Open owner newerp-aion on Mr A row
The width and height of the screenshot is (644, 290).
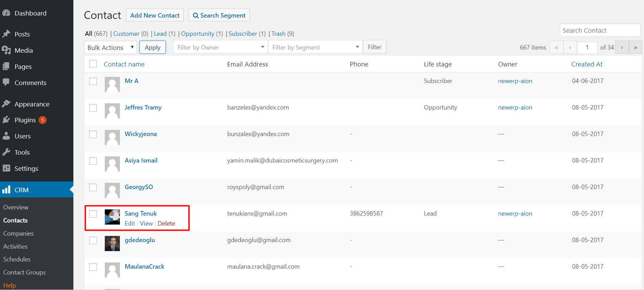click(x=515, y=81)
